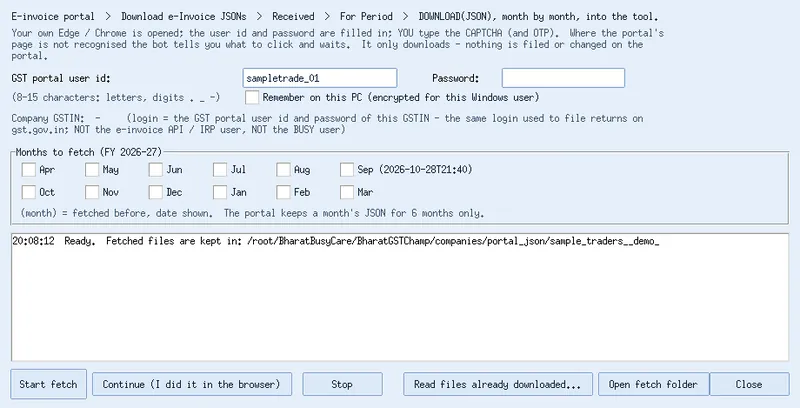Tick the Apr month checkbox
The image size is (800, 408).
(x=29, y=169)
